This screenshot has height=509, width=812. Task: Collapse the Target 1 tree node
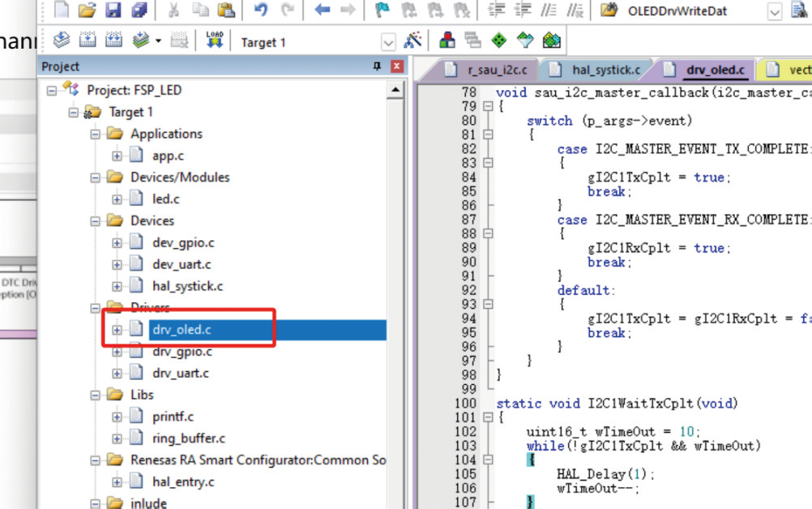pyautogui.click(x=74, y=113)
